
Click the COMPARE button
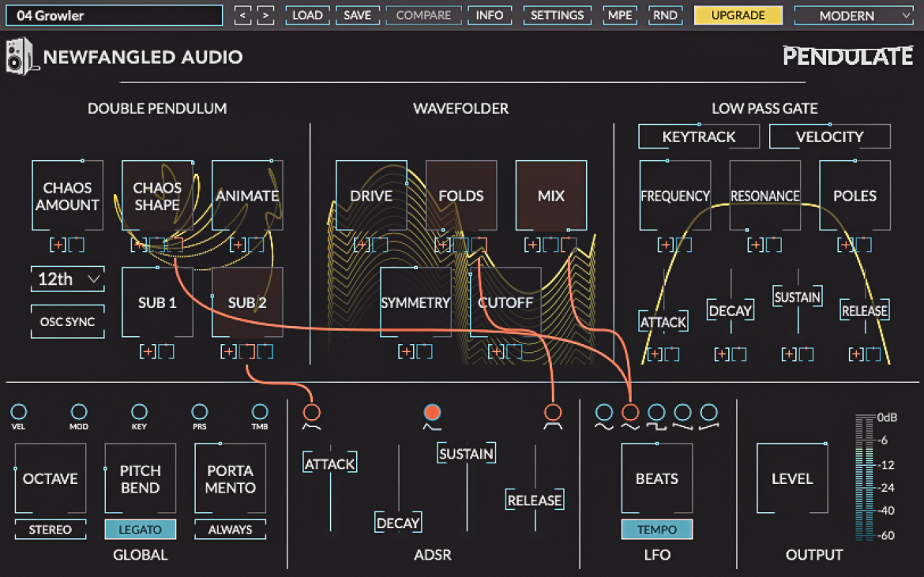point(423,15)
